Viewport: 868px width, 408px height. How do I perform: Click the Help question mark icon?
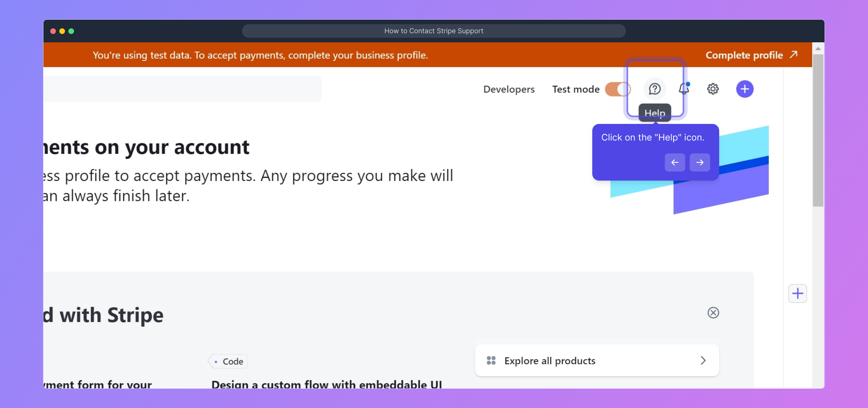click(x=655, y=89)
